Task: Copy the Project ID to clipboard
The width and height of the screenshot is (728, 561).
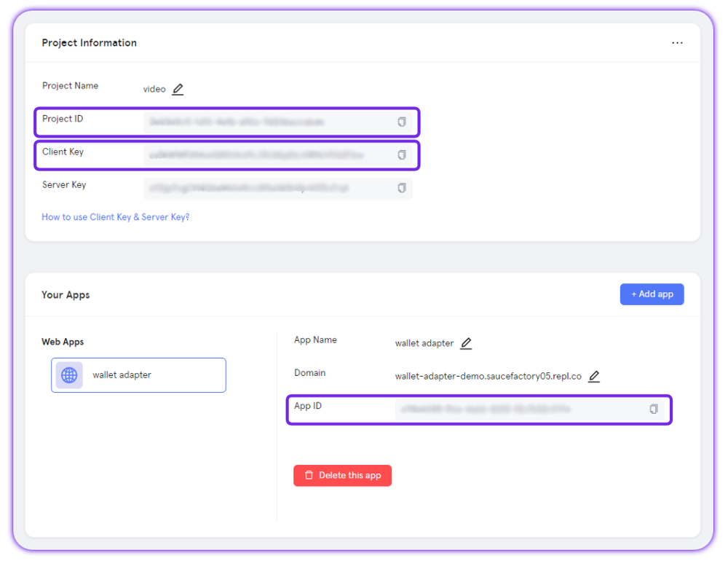Action: pyautogui.click(x=401, y=122)
